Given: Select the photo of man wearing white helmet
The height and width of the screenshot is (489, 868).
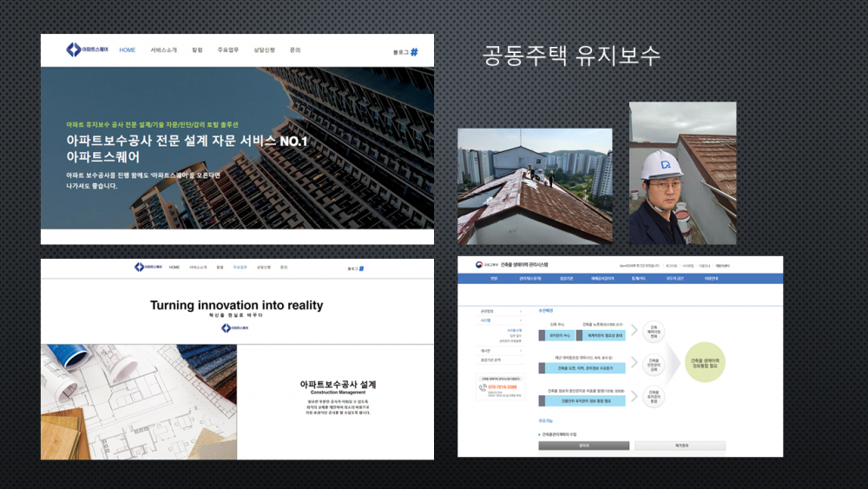Looking at the screenshot, I should pyautogui.click(x=682, y=173).
